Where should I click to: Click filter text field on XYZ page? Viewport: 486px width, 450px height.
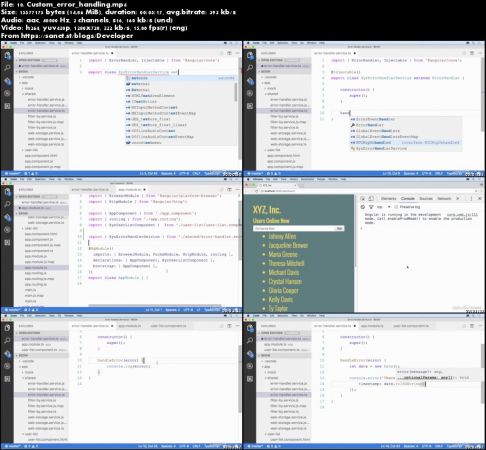[x=294, y=228]
